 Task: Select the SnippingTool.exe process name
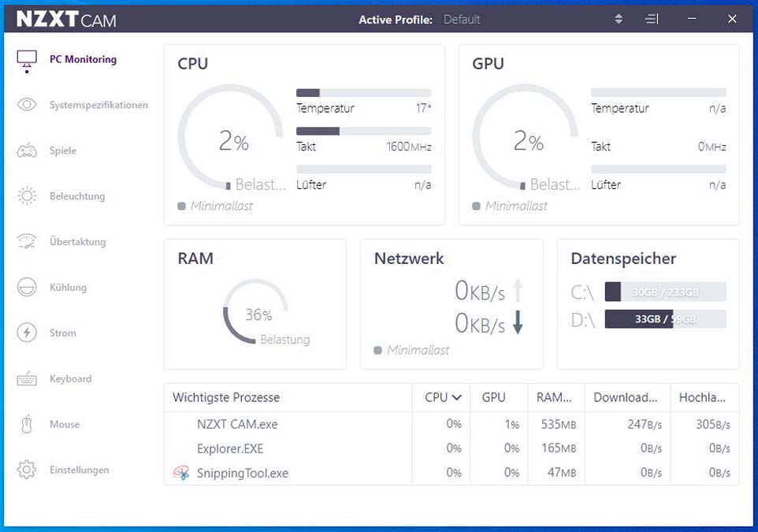[242, 473]
